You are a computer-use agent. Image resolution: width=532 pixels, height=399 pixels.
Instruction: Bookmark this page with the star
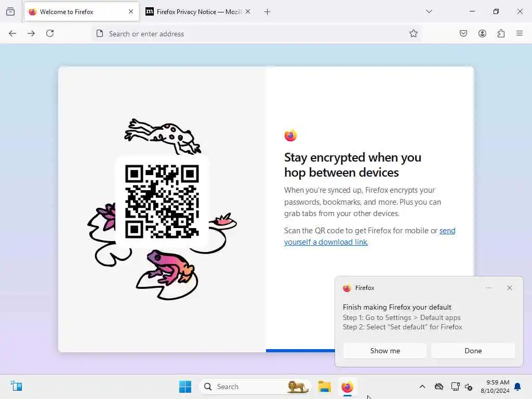click(x=413, y=33)
